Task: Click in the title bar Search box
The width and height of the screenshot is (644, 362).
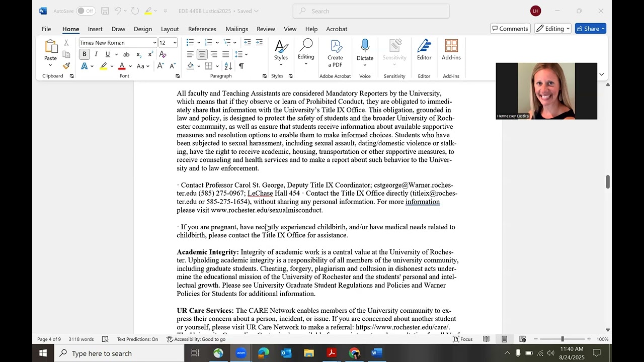Action: [x=371, y=11]
